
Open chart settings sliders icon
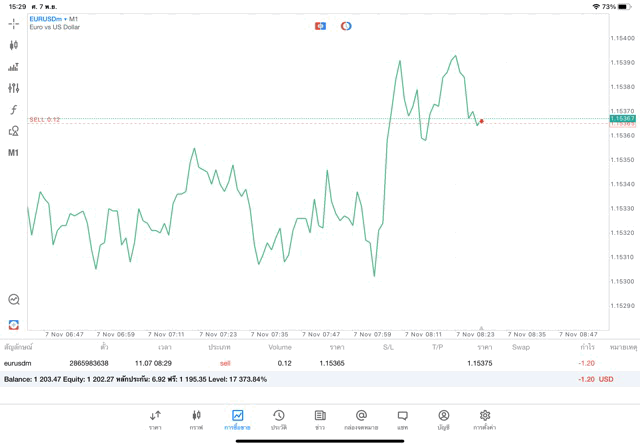[14, 88]
